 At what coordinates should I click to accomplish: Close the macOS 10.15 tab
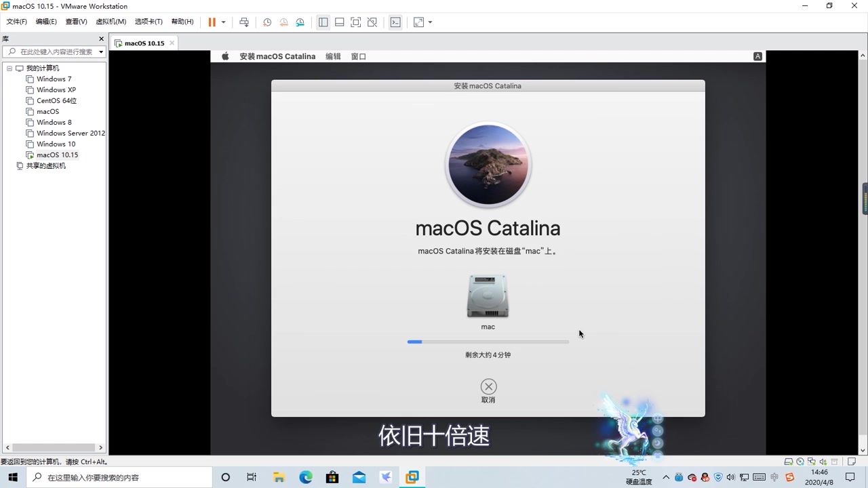tap(172, 43)
